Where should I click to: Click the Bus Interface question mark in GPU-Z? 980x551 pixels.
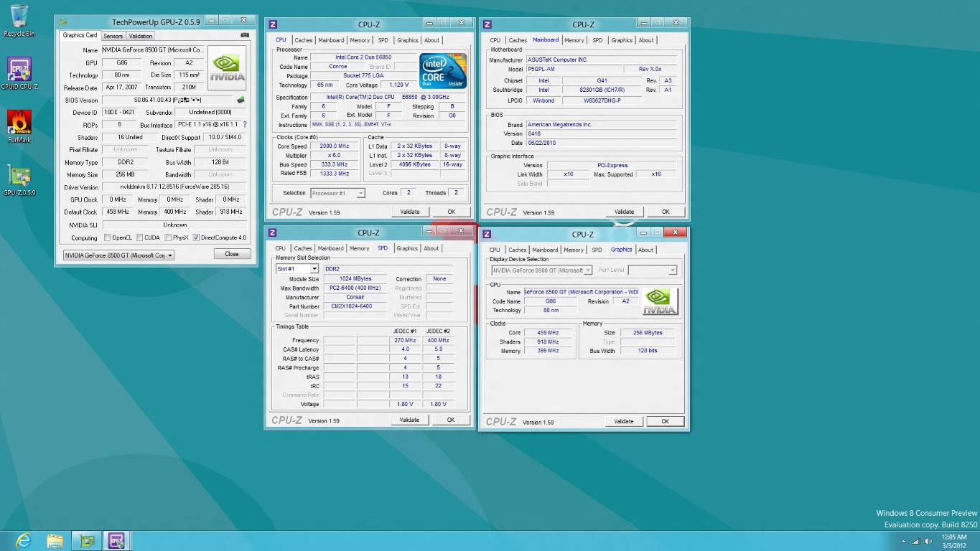click(245, 125)
